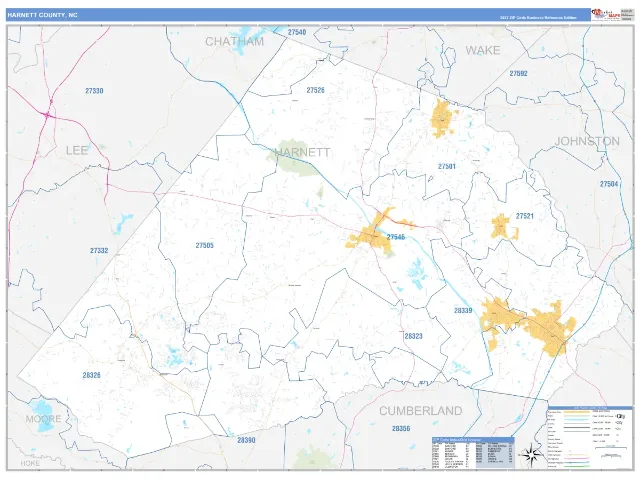Click ZIP code label 28326

tap(91, 375)
